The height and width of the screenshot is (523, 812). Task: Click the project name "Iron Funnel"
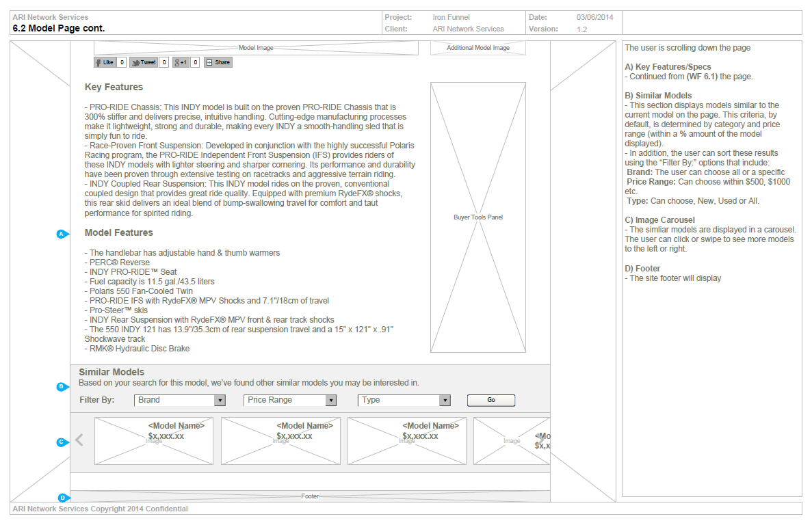(451, 18)
